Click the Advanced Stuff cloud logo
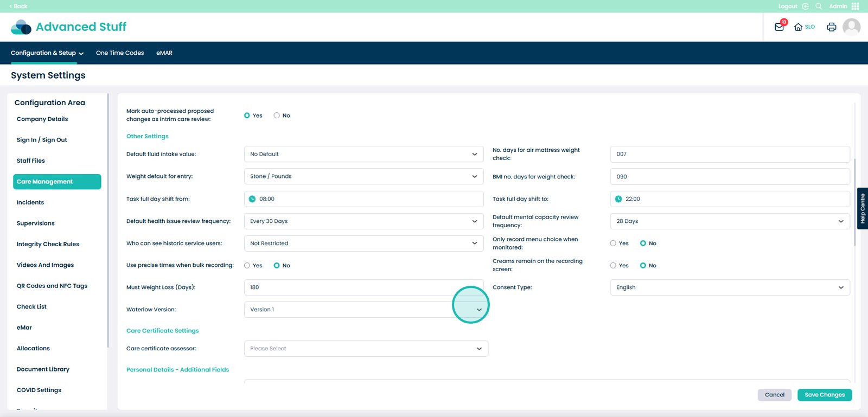This screenshot has width=868, height=417. pos(21,27)
